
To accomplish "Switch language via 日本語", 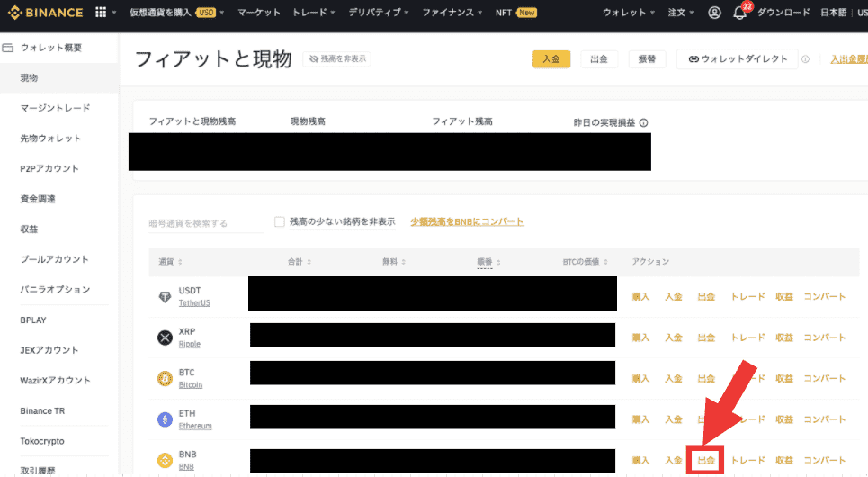I will point(834,13).
